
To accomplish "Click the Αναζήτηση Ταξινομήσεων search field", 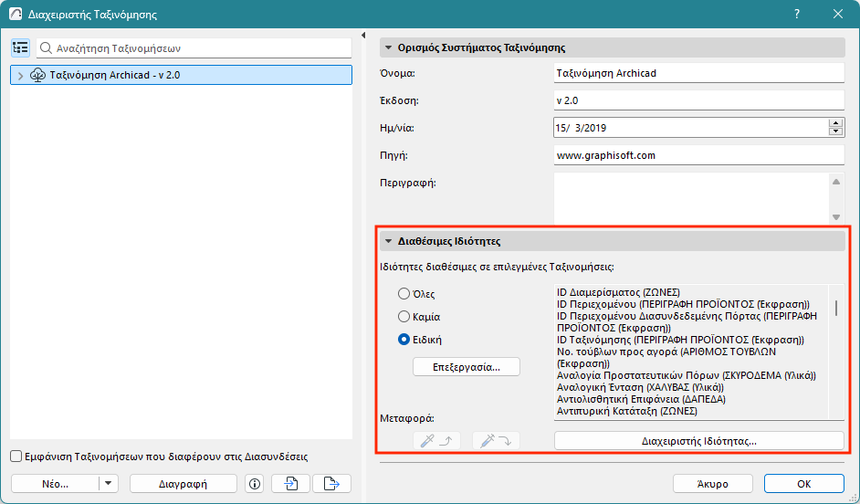I will pyautogui.click(x=194, y=48).
